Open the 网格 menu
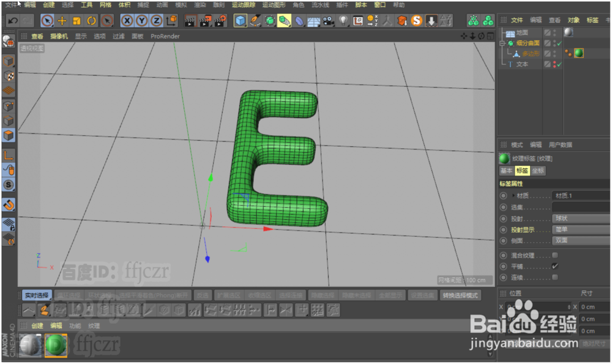612x364 pixels. 105,5
